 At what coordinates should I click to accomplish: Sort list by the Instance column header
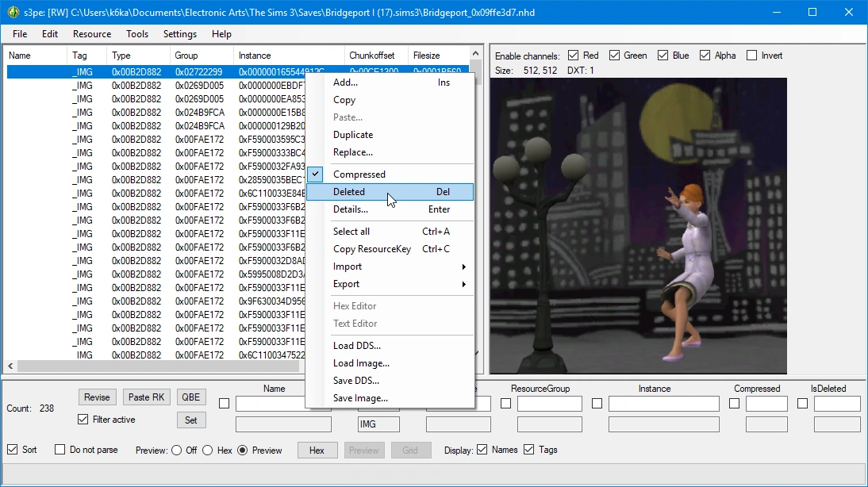pyautogui.click(x=289, y=56)
